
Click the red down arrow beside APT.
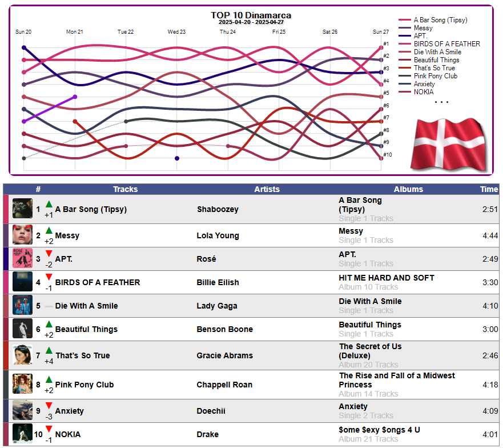tap(49, 254)
